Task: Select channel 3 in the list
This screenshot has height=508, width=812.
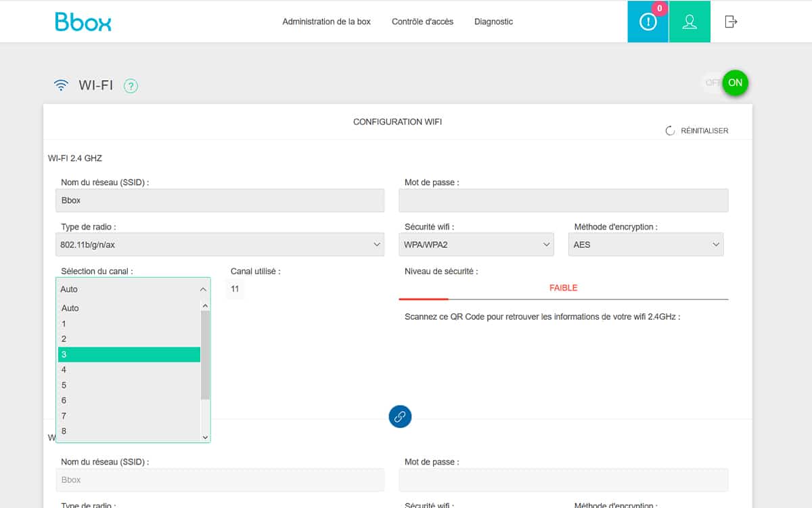Action: click(x=129, y=354)
